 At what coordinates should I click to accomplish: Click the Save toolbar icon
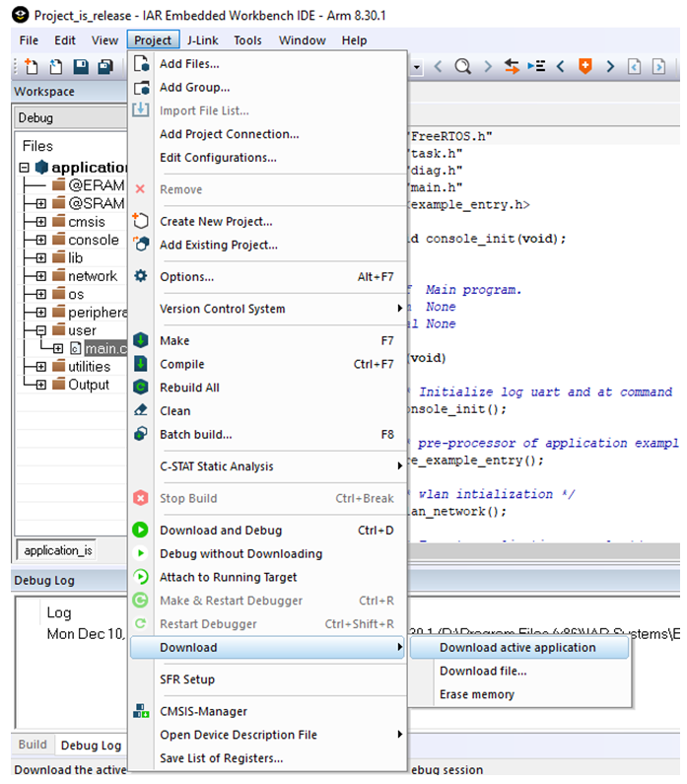81,66
